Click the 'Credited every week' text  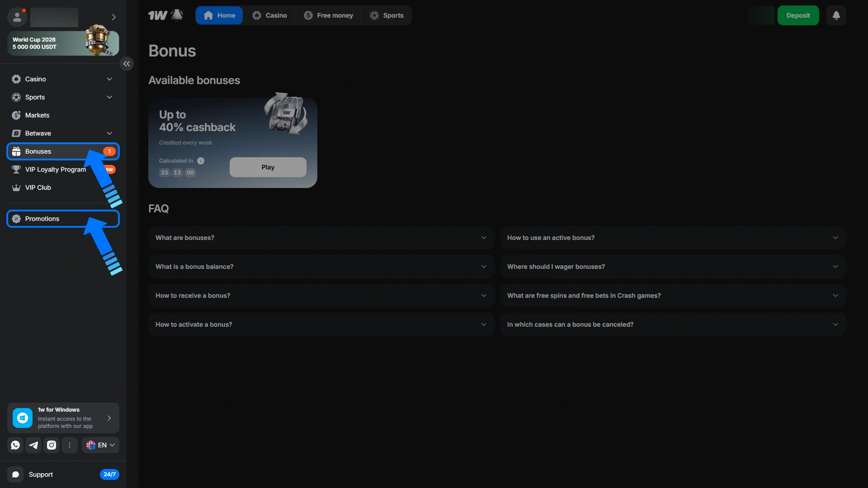(185, 143)
